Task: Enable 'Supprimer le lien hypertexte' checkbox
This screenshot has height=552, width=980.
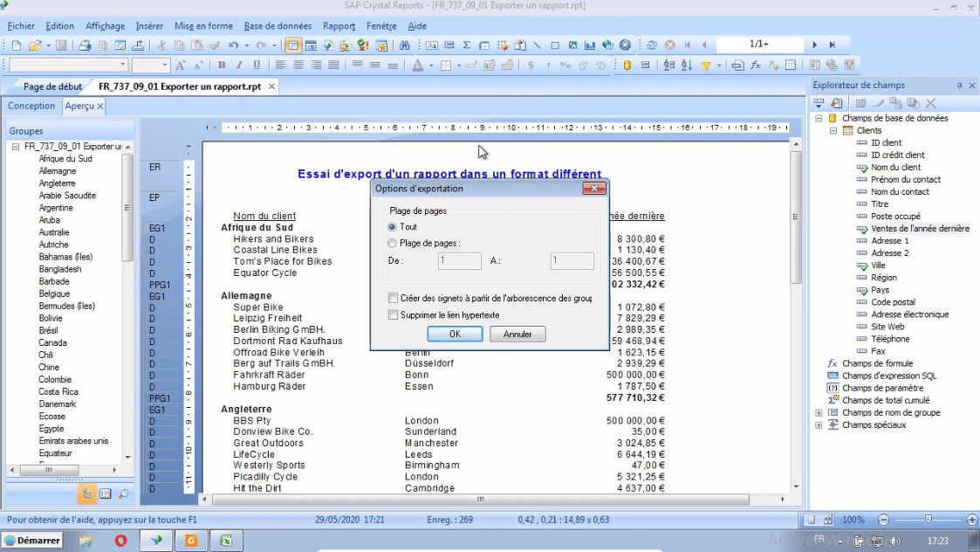Action: (x=393, y=314)
